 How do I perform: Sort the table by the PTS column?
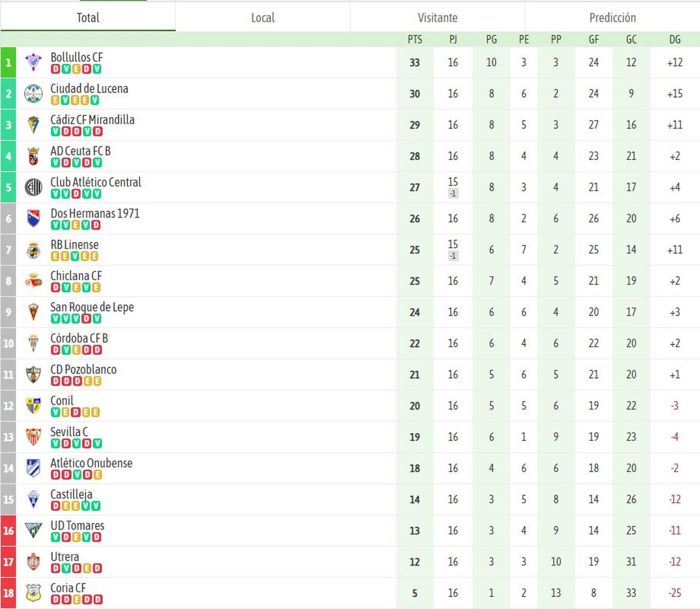[415, 39]
